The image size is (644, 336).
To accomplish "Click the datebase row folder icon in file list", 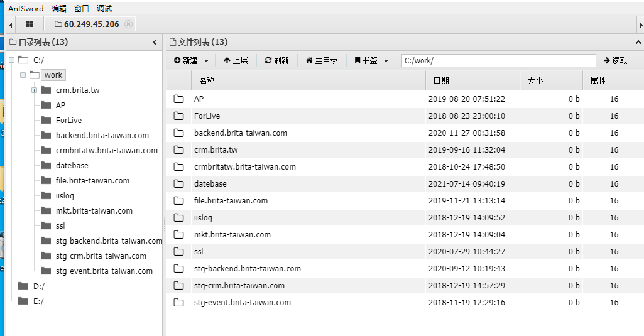I will pos(178,183).
